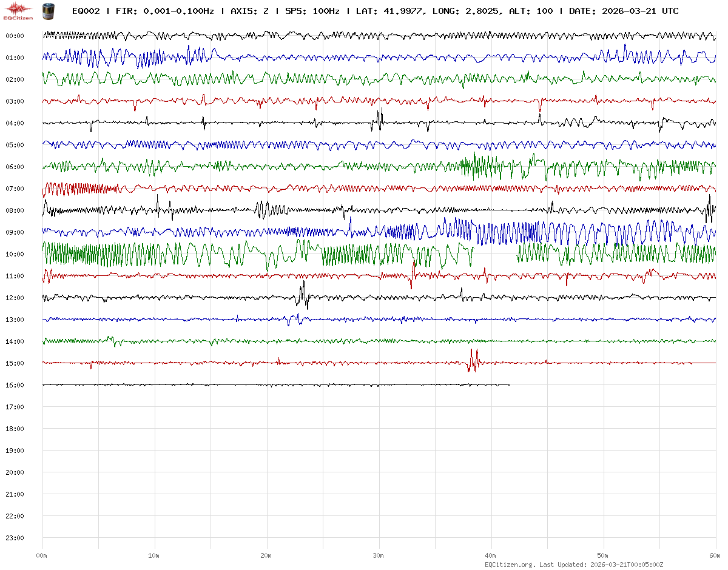Select the 10m minute axis label
This screenshot has width=728, height=570.
point(154,555)
